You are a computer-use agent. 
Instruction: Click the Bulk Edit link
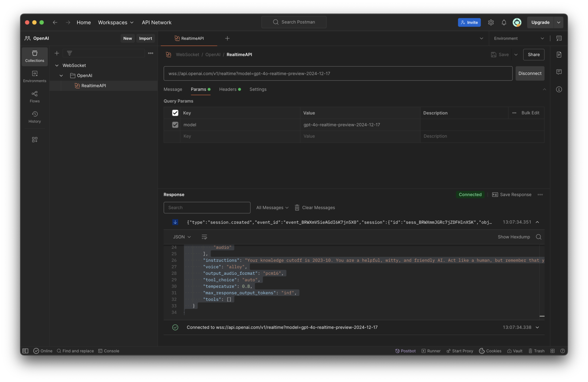point(530,113)
